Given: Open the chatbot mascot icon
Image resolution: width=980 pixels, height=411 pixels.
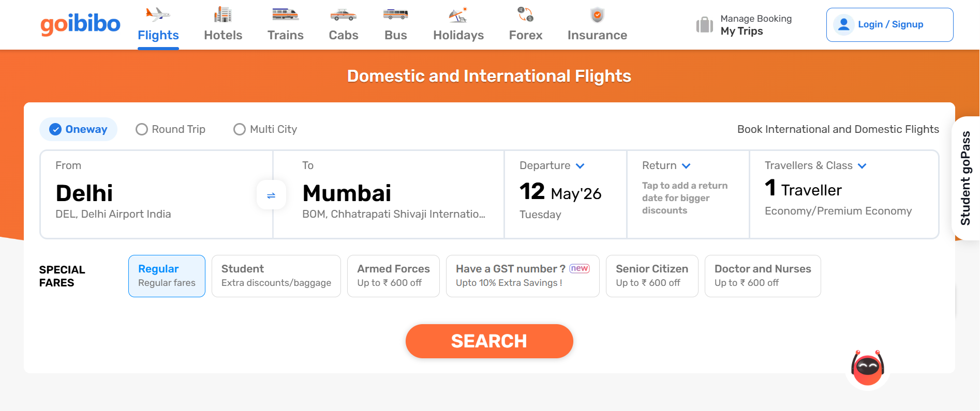Looking at the screenshot, I should point(868,368).
